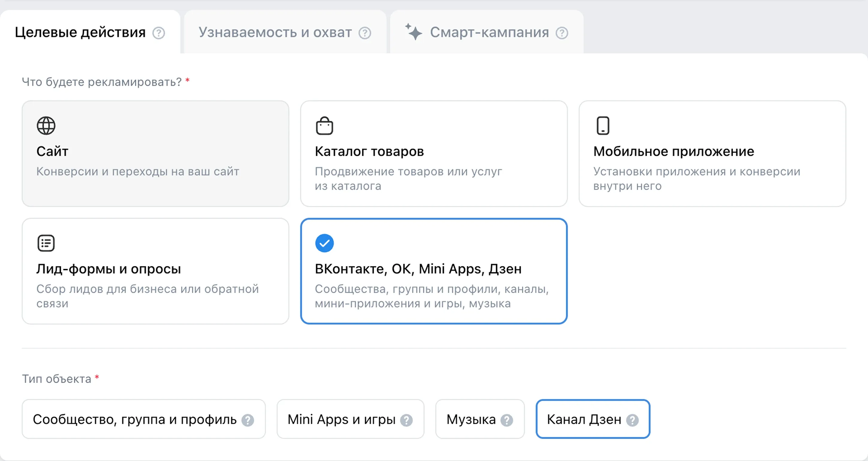Choose Сообщество, группа и профиль option

(134, 419)
